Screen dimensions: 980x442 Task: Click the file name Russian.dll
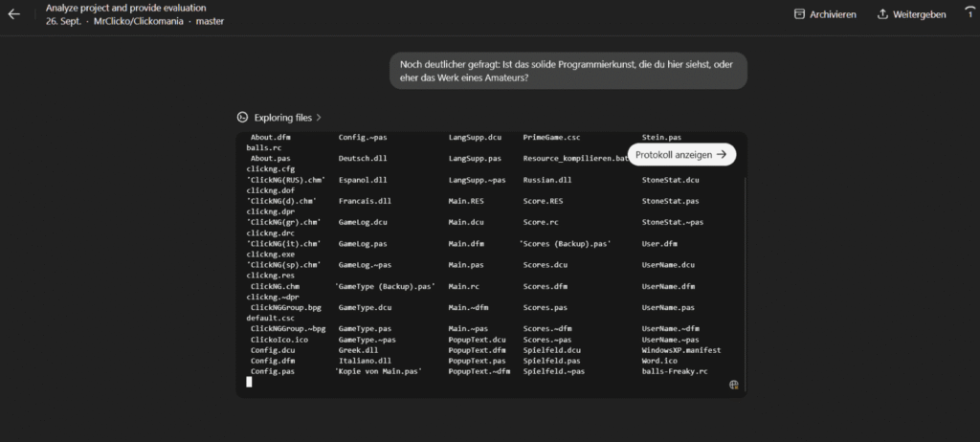(x=547, y=180)
